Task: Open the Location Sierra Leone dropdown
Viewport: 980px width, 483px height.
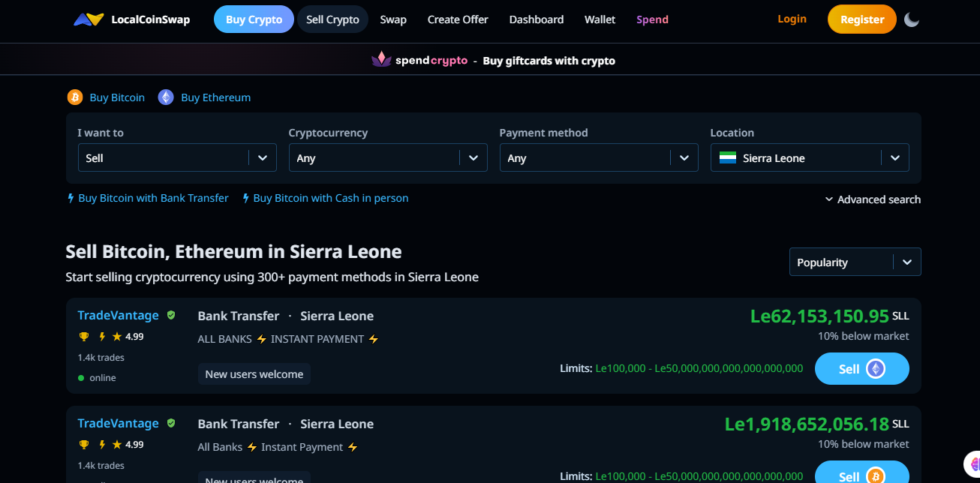Action: (810, 158)
